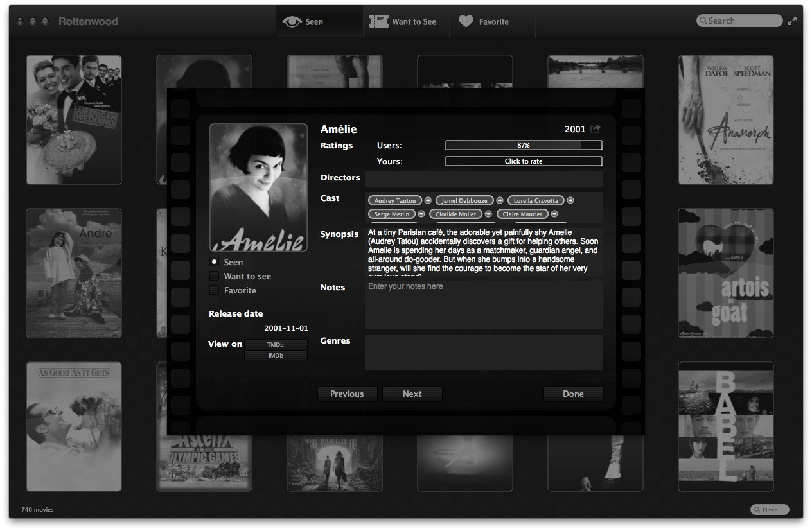Select the Lorella Cravotta cast tag
The height and width of the screenshot is (531, 812).
[536, 201]
